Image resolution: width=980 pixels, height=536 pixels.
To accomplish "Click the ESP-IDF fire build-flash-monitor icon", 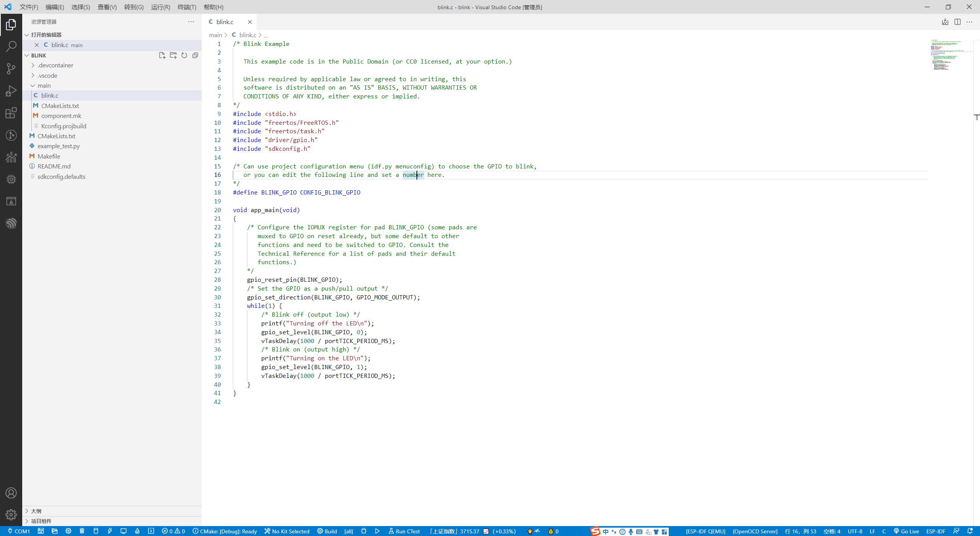I will [137, 531].
